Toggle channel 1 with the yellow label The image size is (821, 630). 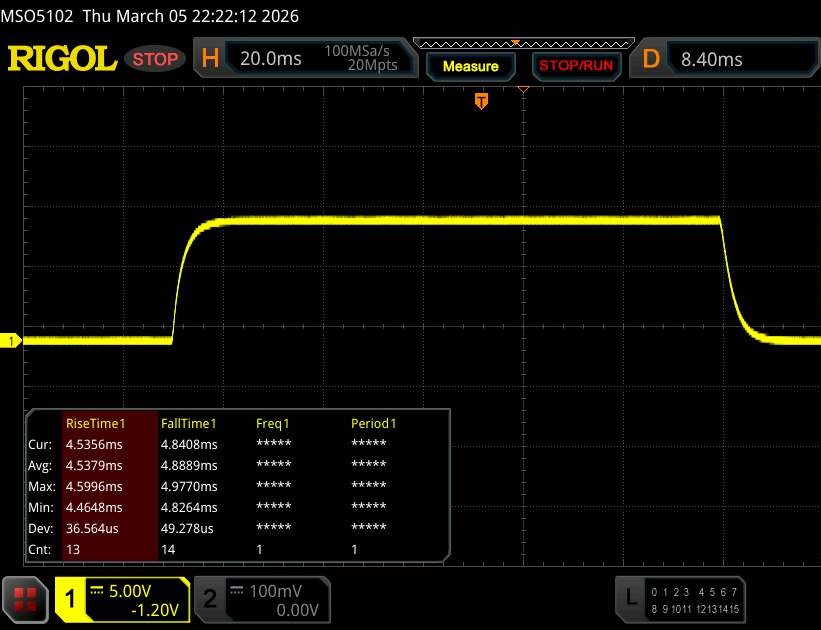[x=71, y=598]
